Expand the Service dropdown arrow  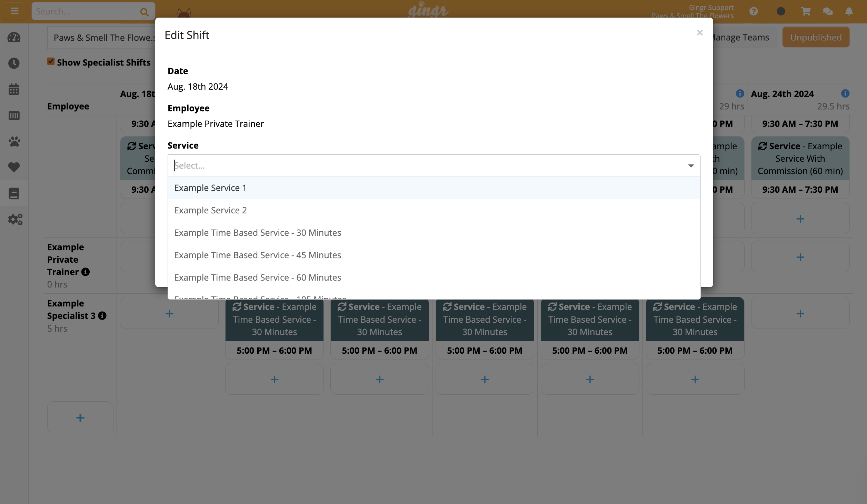pos(691,166)
